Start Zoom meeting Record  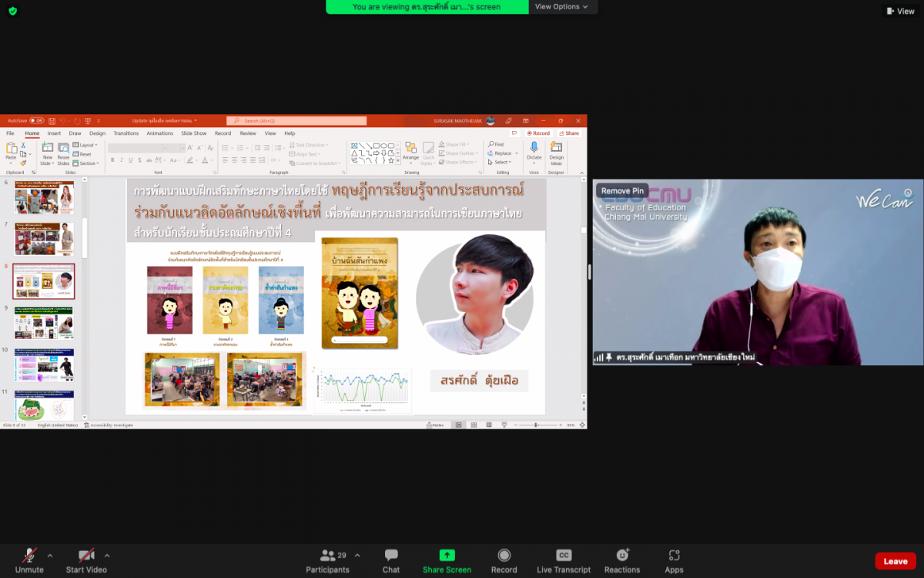click(504, 560)
